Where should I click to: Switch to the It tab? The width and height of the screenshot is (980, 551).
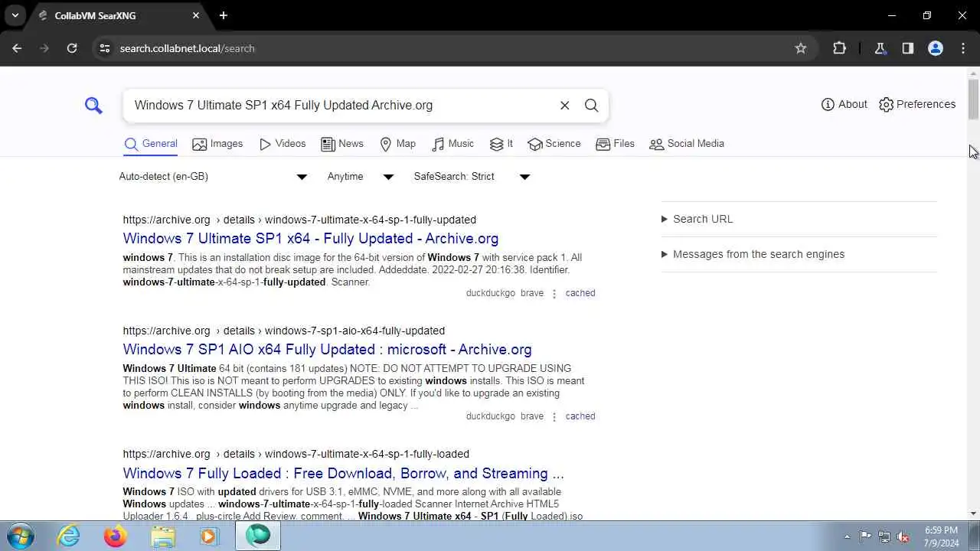click(x=501, y=144)
